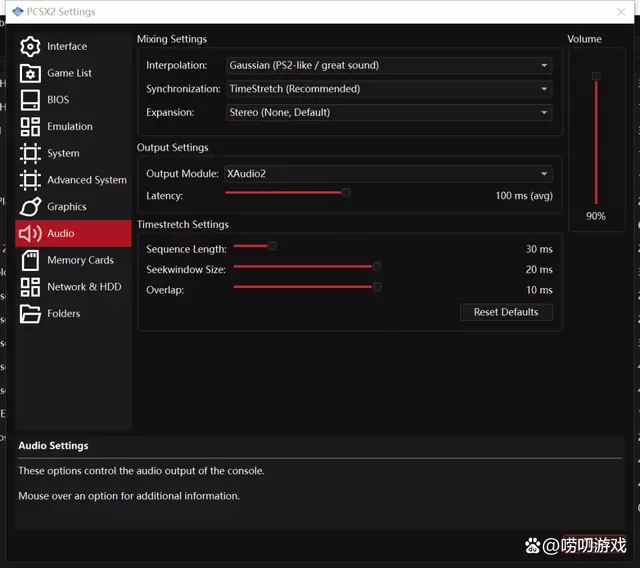Click the Interpolation: label
Screen dimensions: 640x568
pyautogui.click(x=177, y=65)
